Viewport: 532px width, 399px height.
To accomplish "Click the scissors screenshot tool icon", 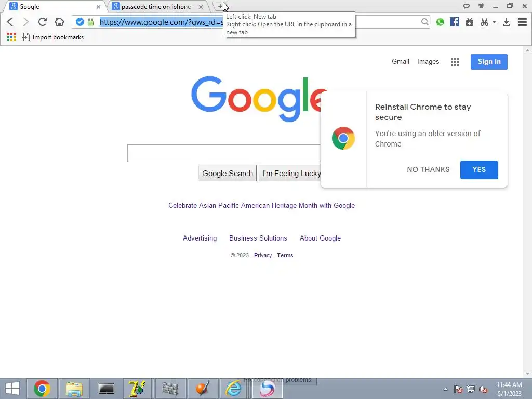I will point(484,22).
